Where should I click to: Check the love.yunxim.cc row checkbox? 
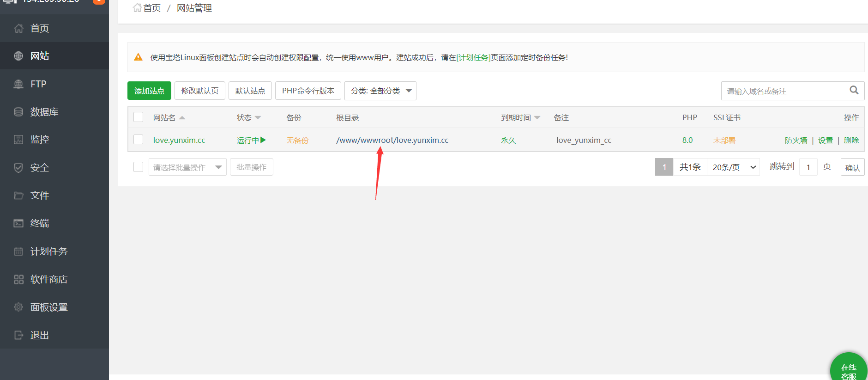click(138, 140)
